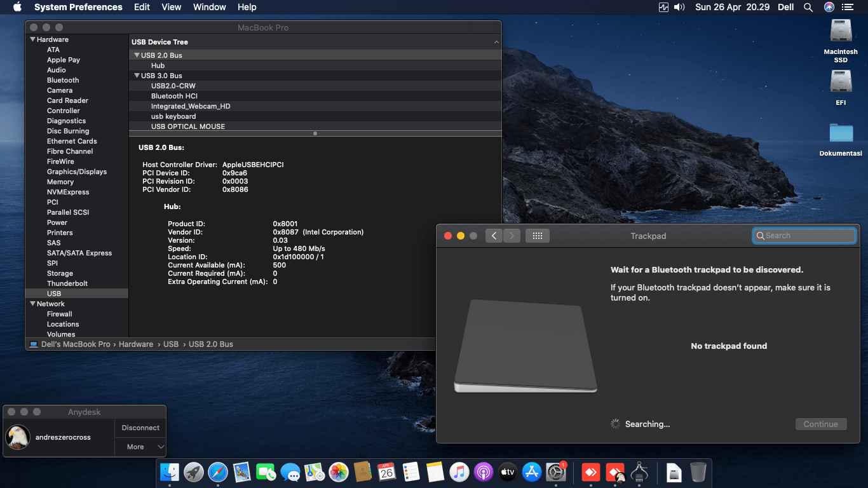Screen dimensions: 868x488
Task: Activate Siri from the menu bar
Action: 829,7
